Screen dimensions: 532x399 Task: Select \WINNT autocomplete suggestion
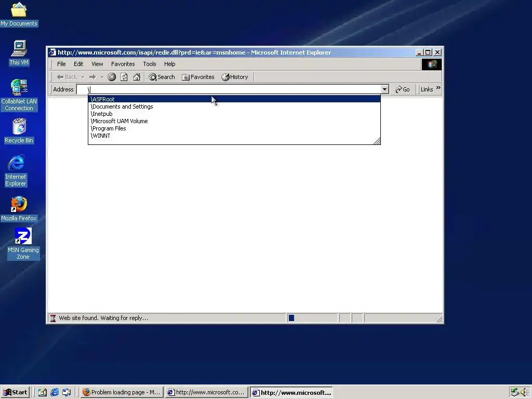point(234,136)
